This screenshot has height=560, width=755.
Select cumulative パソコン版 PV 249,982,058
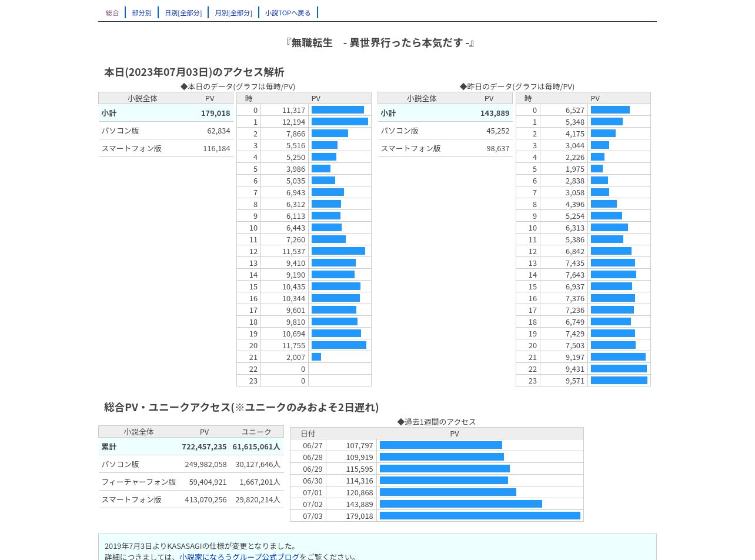point(206,464)
